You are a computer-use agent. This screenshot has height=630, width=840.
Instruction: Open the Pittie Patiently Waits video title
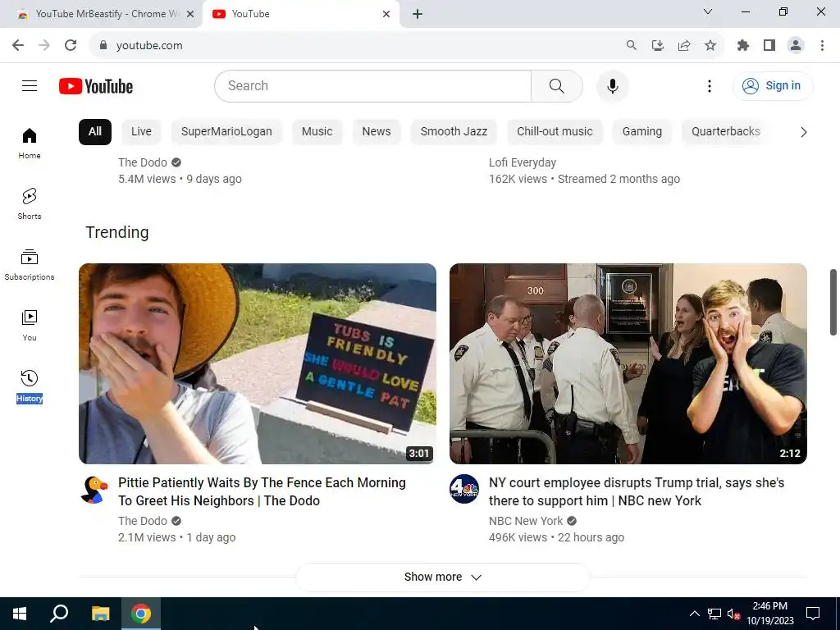tap(262, 492)
